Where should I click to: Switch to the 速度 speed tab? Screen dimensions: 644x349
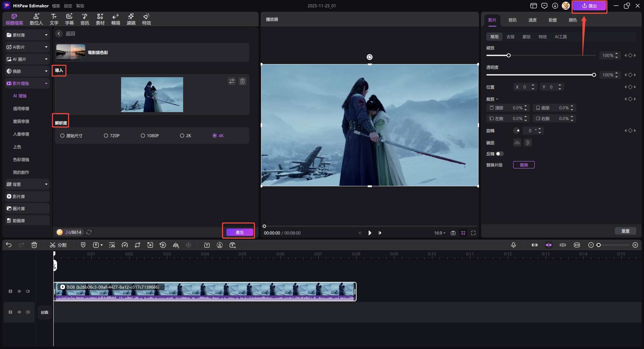pyautogui.click(x=532, y=20)
